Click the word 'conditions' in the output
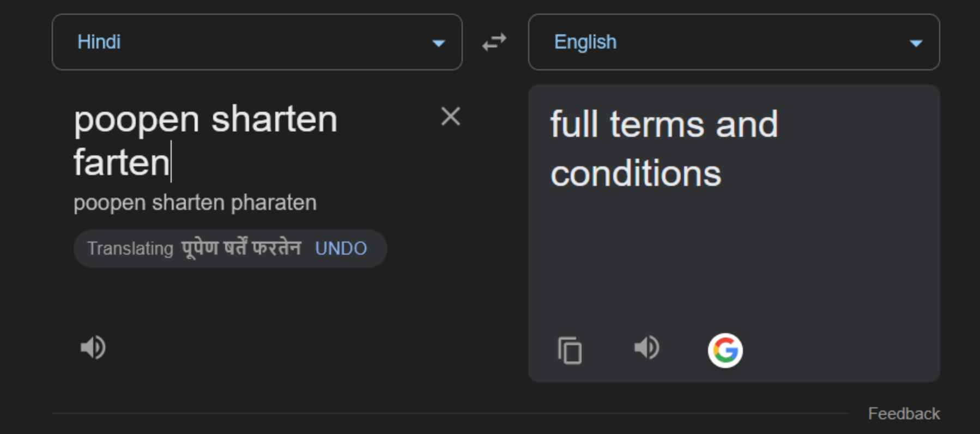 (636, 174)
